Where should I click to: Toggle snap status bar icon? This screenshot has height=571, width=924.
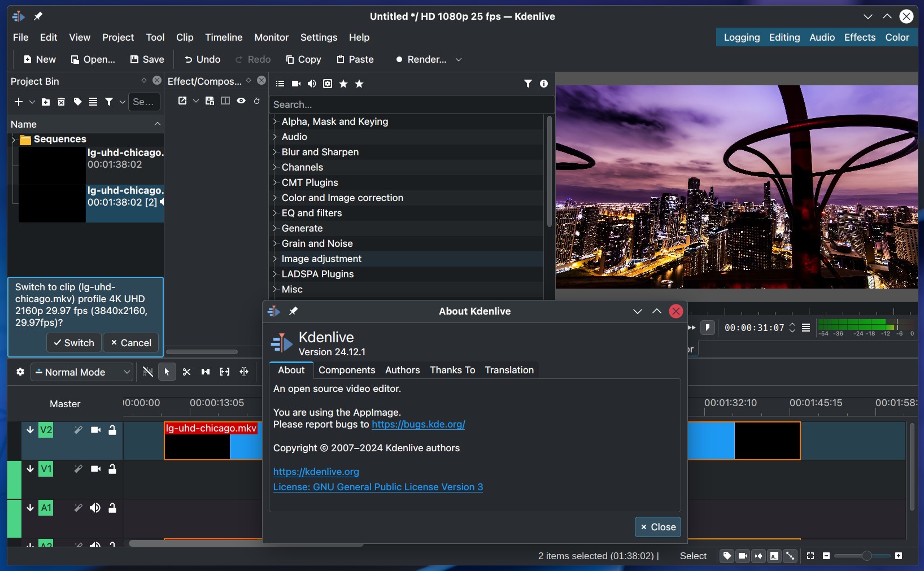[x=790, y=556]
